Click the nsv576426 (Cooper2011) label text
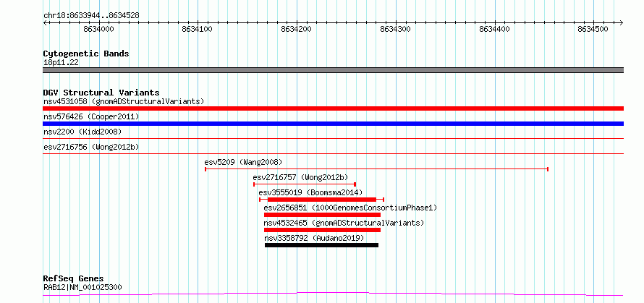 tap(91, 116)
